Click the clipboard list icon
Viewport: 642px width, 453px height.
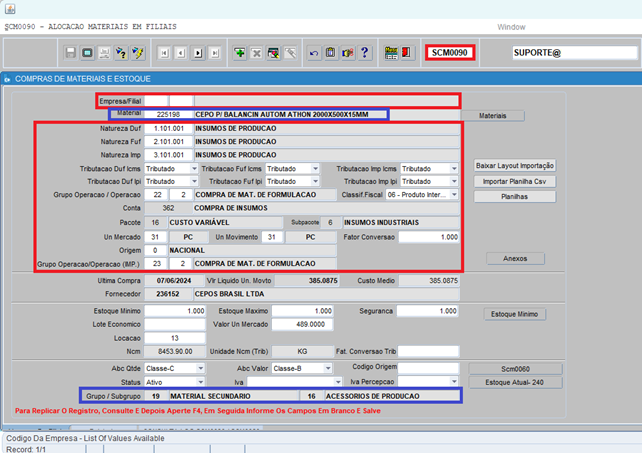(x=330, y=53)
